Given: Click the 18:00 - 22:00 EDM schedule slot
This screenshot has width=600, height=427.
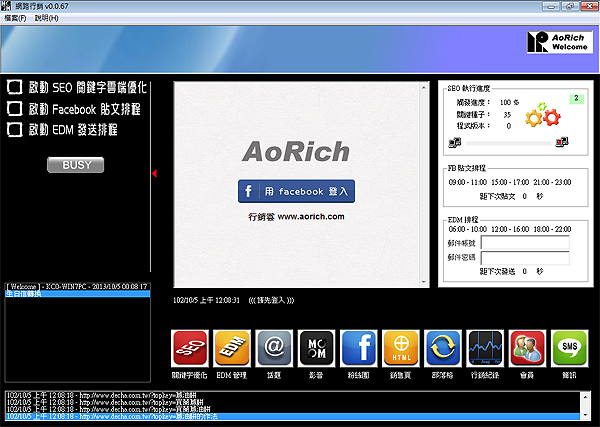Looking at the screenshot, I should tap(552, 229).
